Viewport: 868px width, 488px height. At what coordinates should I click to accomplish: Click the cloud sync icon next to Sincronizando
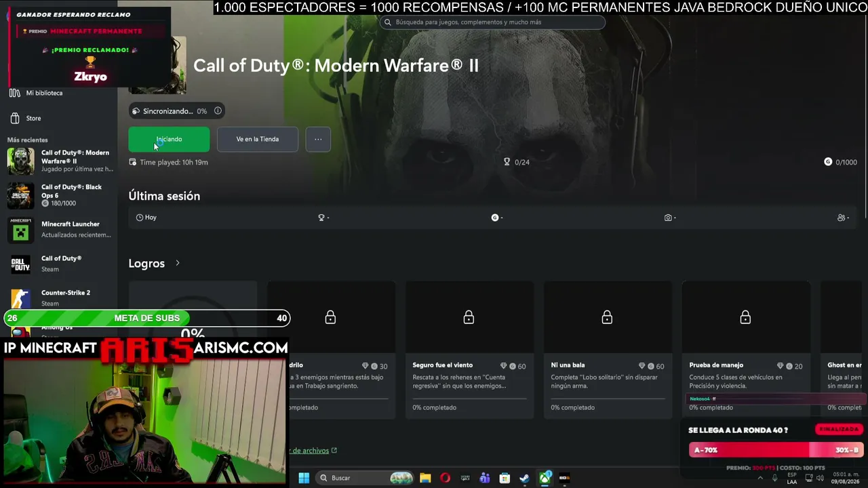[136, 111]
